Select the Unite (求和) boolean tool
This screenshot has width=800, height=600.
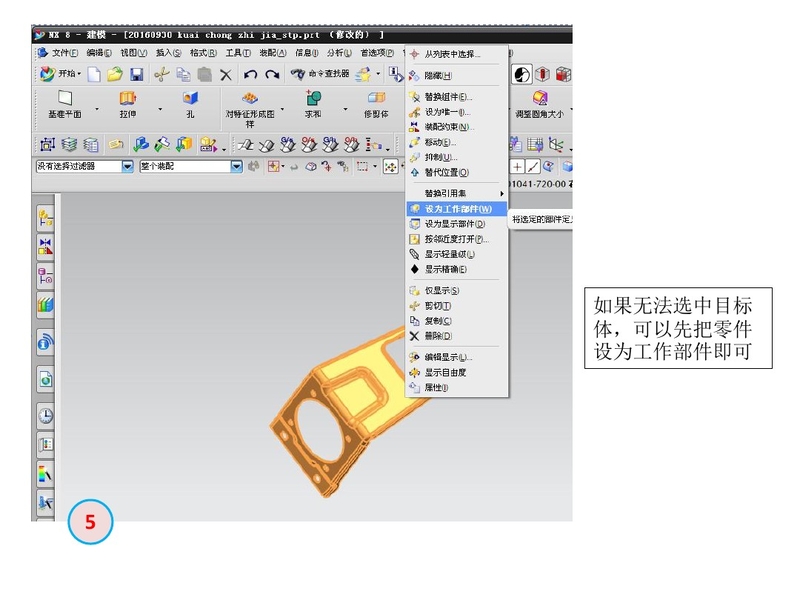[313, 102]
